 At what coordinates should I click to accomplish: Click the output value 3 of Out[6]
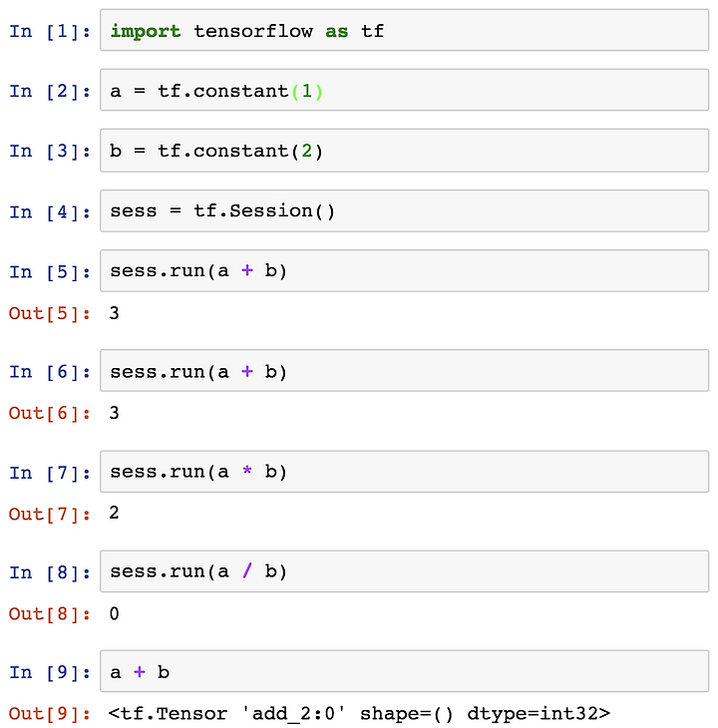114,413
